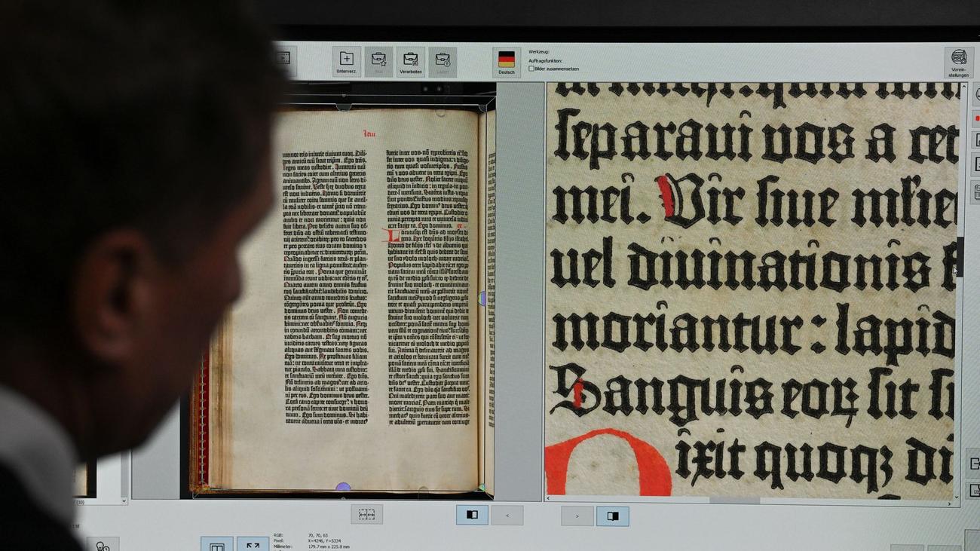Click the Laden briefcase upload icon

443,60
